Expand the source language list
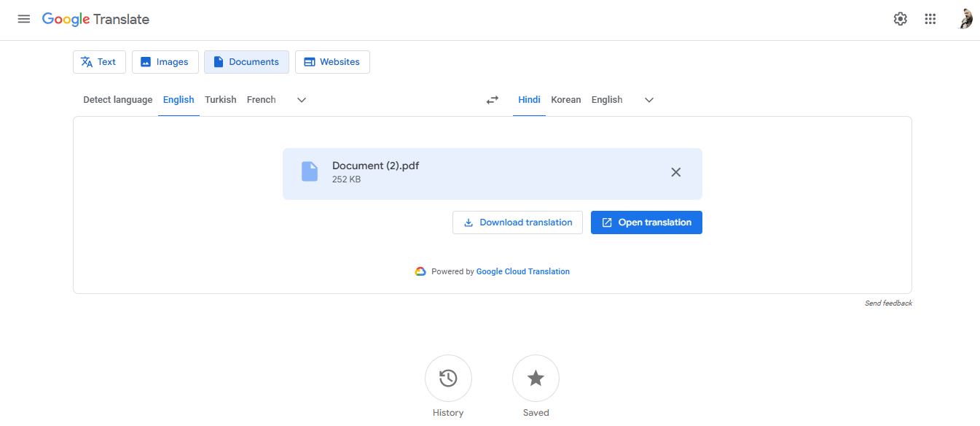 [301, 100]
